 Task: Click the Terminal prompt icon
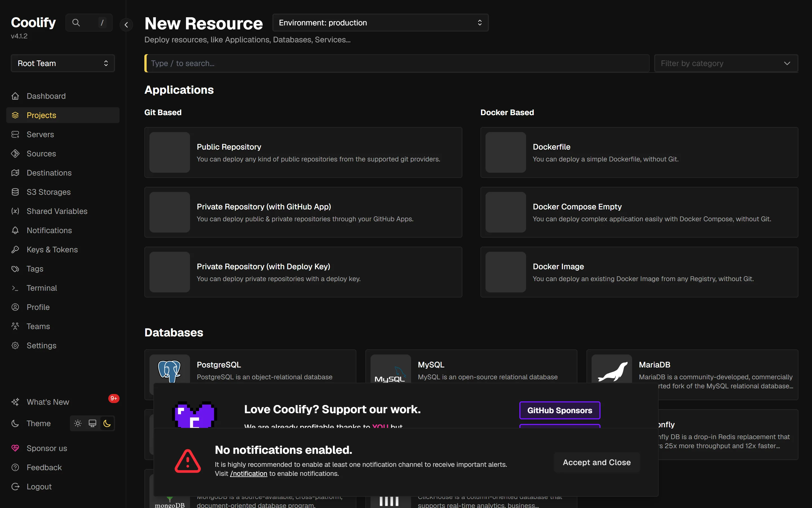coord(15,288)
